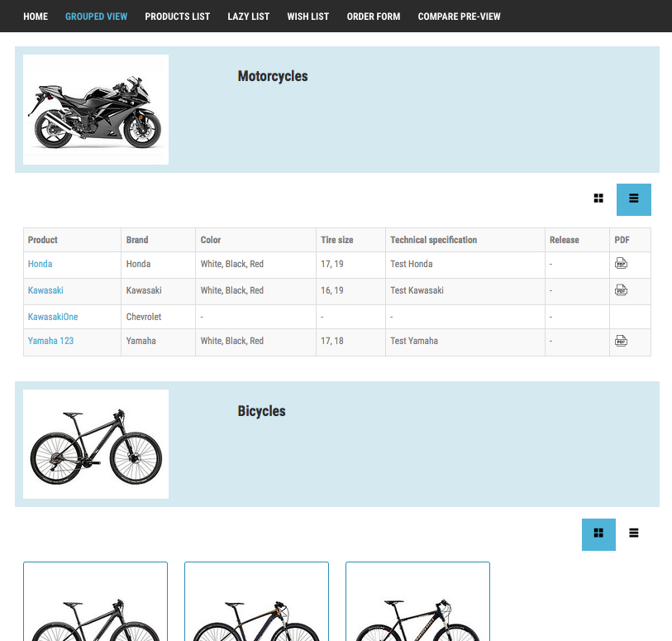
Task: Click the Product column header
Action: pos(72,240)
